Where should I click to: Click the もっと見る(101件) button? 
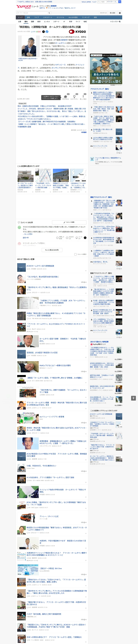(x=52, y=250)
